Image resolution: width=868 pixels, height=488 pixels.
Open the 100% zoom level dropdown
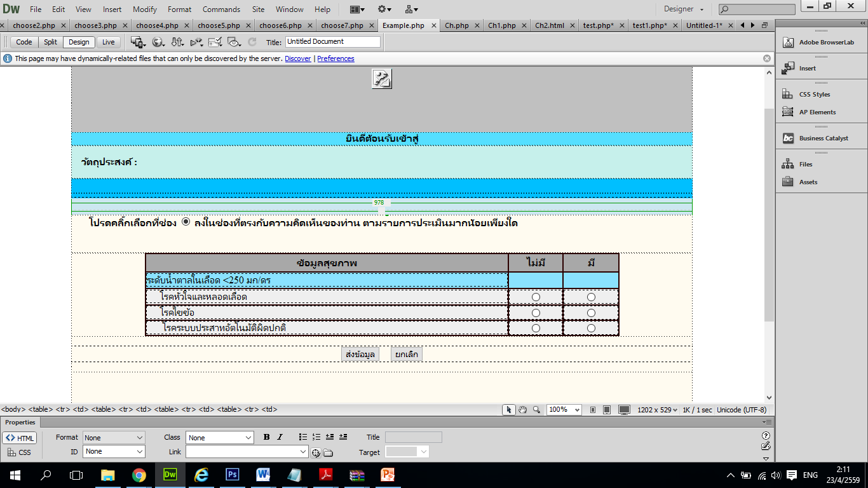pyautogui.click(x=564, y=410)
